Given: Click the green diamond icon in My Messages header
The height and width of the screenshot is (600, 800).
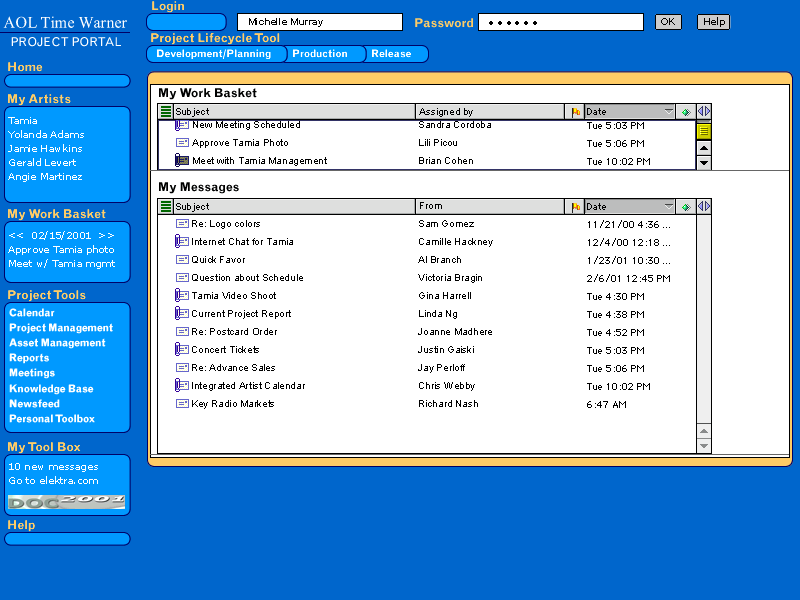Looking at the screenshot, I should pos(686,207).
